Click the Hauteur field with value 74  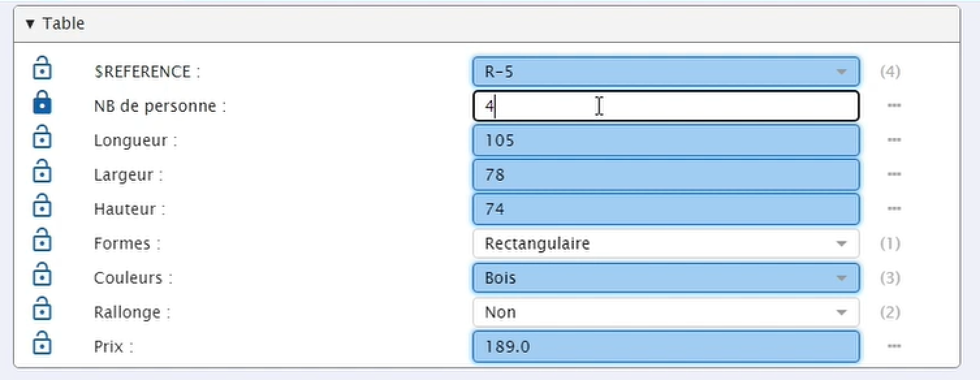coord(666,209)
